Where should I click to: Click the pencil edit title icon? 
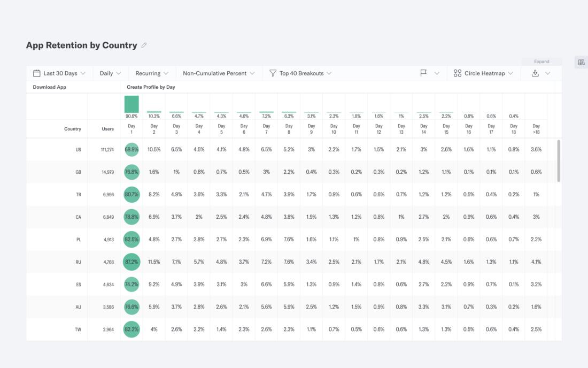144,45
